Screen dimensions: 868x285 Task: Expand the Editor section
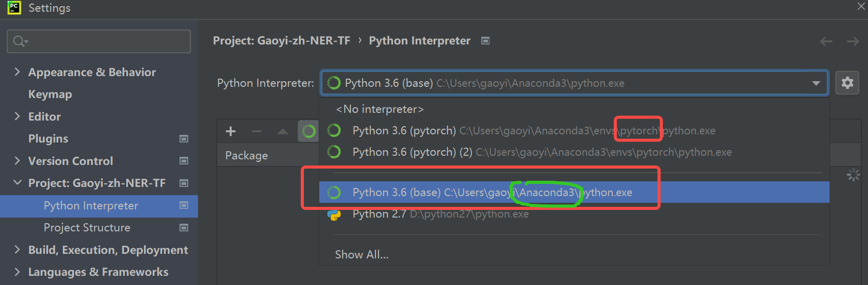click(x=17, y=116)
